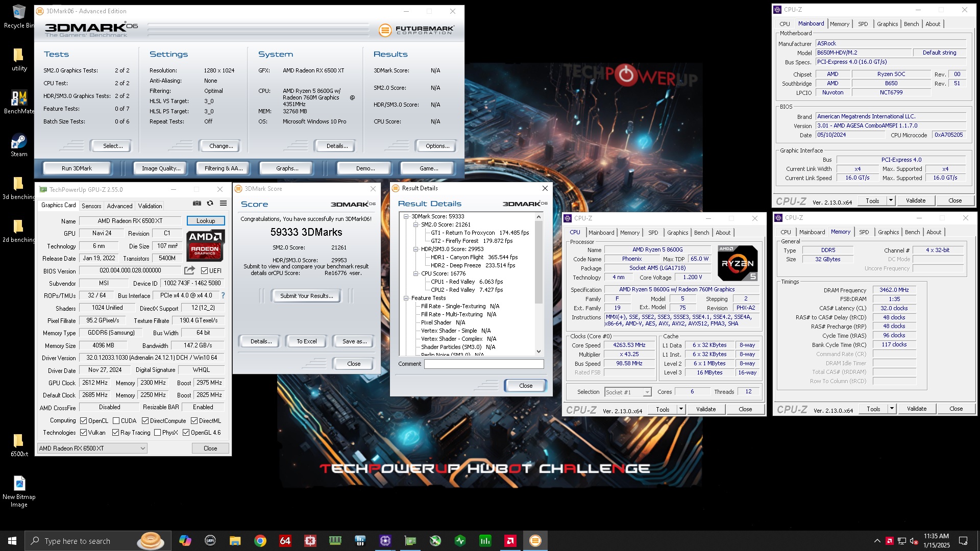Collapse the SM2.0 Score: 21261 tree node
The width and height of the screenshot is (980, 551).
(x=416, y=224)
